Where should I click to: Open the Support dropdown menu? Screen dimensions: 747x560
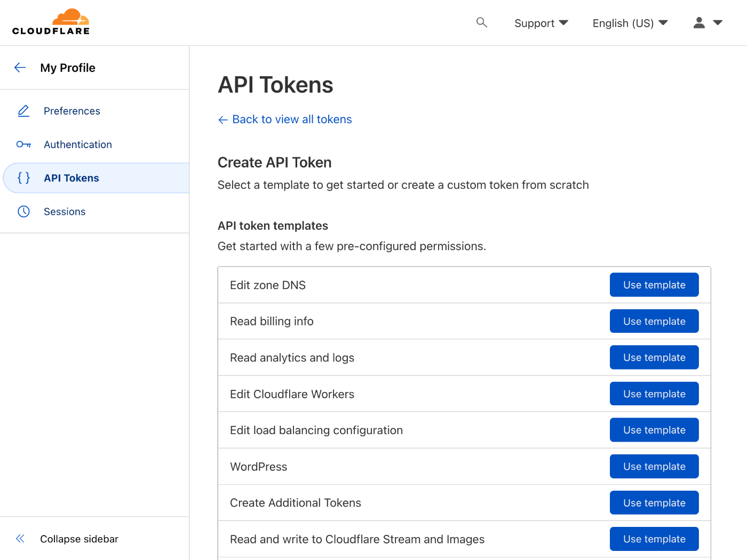[541, 23]
